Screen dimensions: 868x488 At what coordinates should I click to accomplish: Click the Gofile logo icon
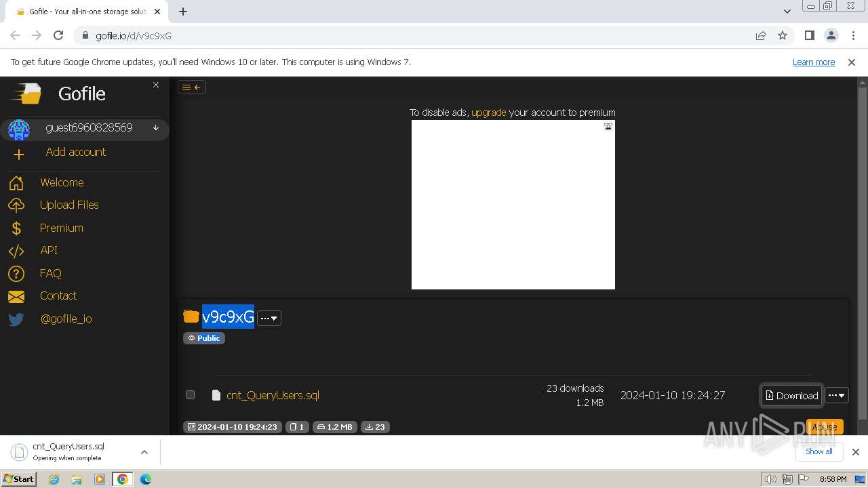coord(27,94)
